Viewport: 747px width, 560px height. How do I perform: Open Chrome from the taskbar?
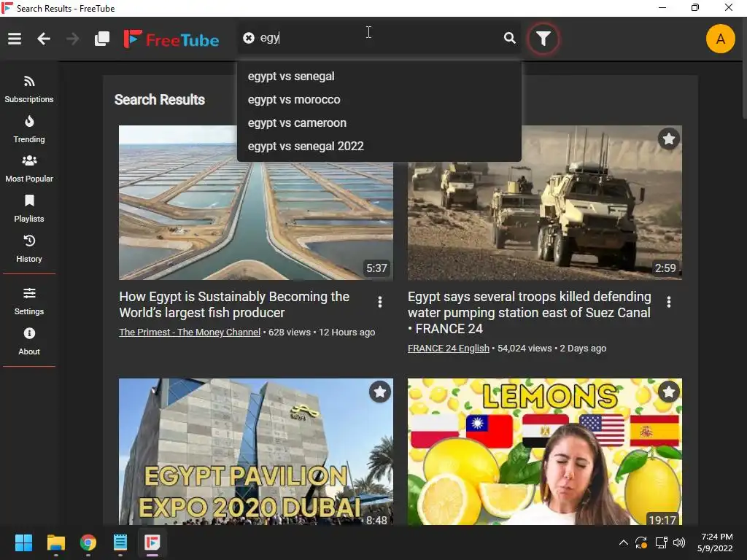(88, 542)
